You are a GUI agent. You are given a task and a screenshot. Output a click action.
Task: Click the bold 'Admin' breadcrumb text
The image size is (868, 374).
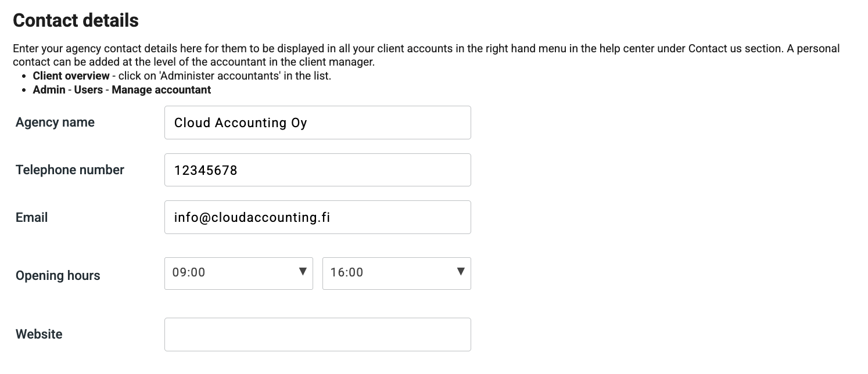click(49, 90)
